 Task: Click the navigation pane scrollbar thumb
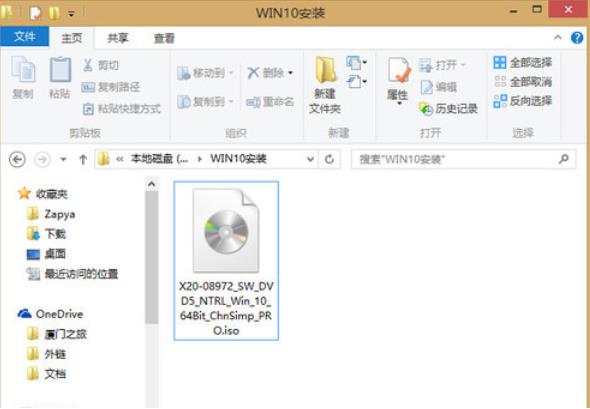pyautogui.click(x=152, y=257)
